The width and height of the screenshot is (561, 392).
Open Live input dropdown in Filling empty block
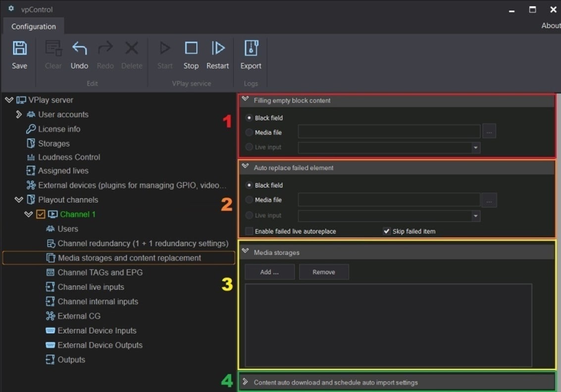[475, 147]
